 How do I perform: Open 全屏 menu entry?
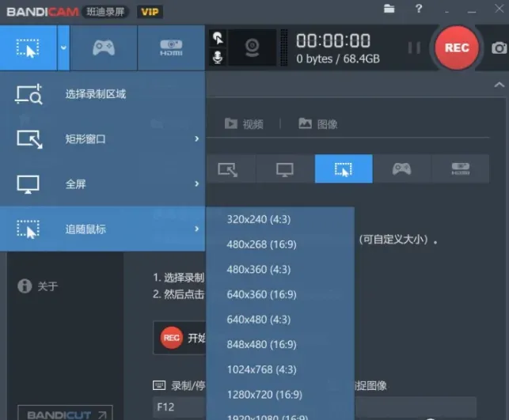(103, 184)
